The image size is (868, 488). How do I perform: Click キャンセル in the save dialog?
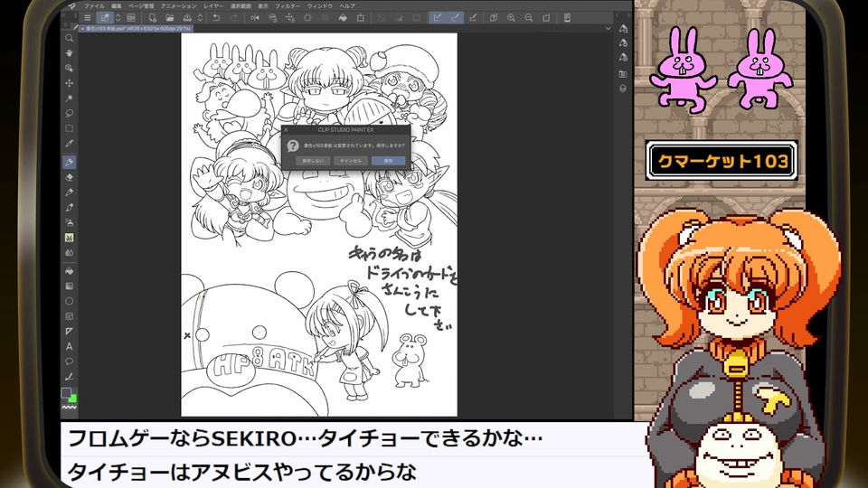[351, 161]
